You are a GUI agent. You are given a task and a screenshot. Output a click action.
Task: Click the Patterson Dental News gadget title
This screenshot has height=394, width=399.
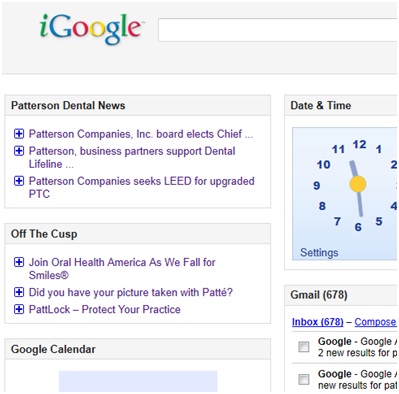coord(68,106)
